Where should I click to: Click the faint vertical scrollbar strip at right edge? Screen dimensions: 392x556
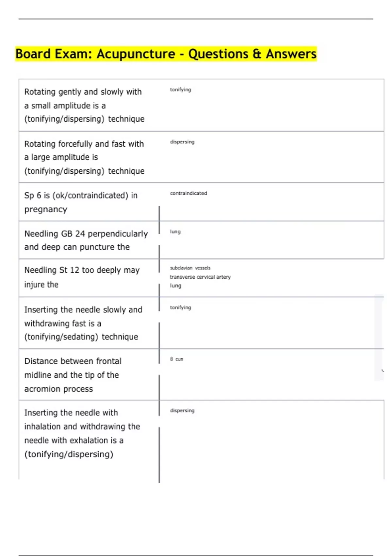point(379,337)
